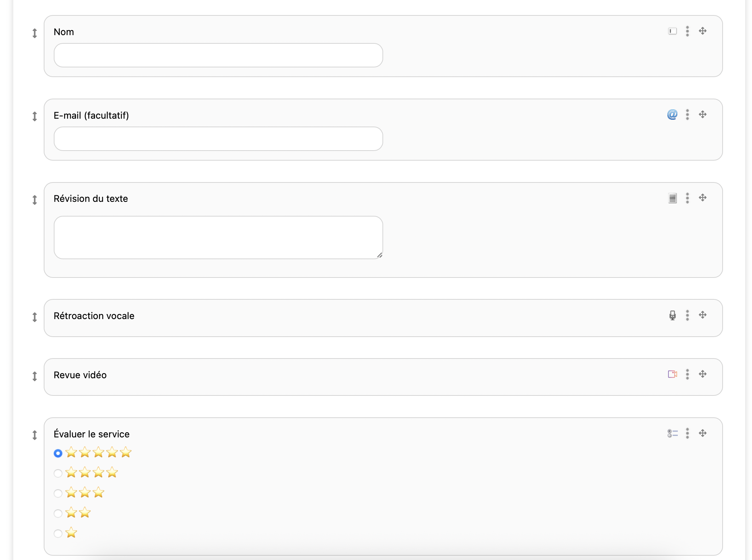Click the move cross icon on Revue vidéo
Image resolution: width=752 pixels, height=560 pixels.
coord(703,374)
